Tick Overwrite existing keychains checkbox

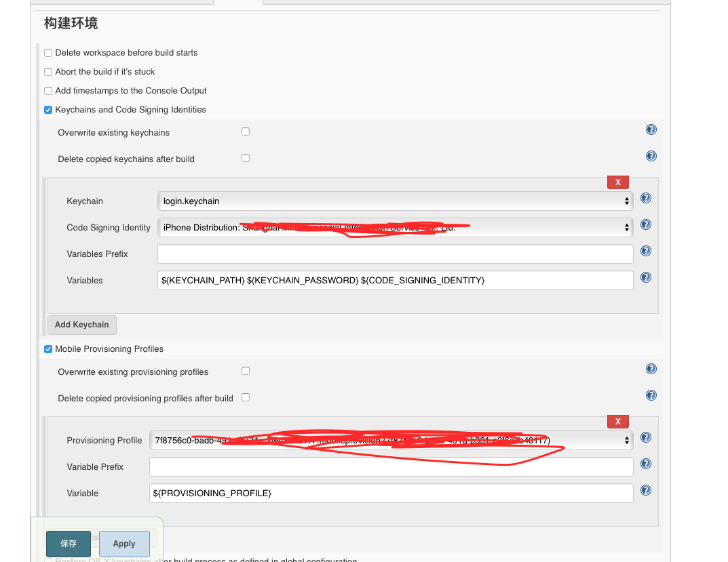[246, 132]
